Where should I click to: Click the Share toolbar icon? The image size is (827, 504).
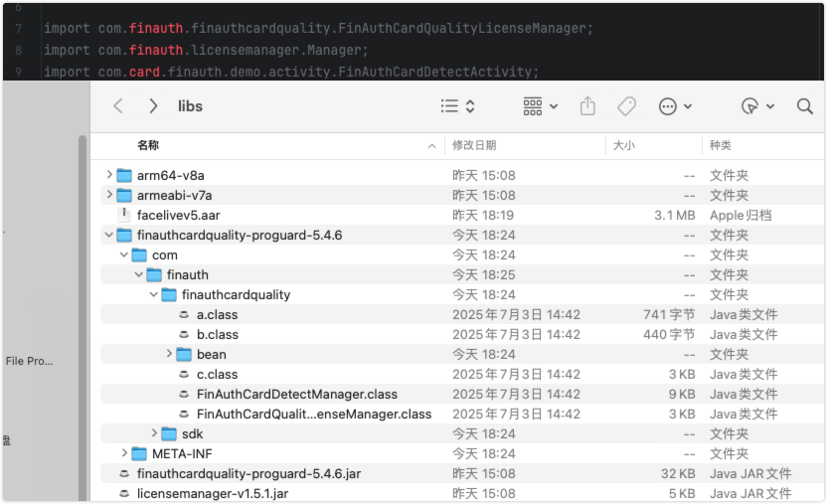coord(587,106)
